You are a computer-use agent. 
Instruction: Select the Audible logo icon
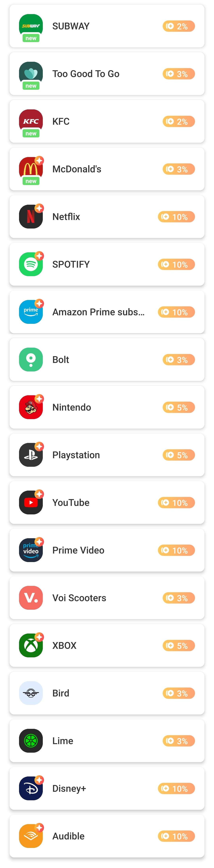coord(31,836)
